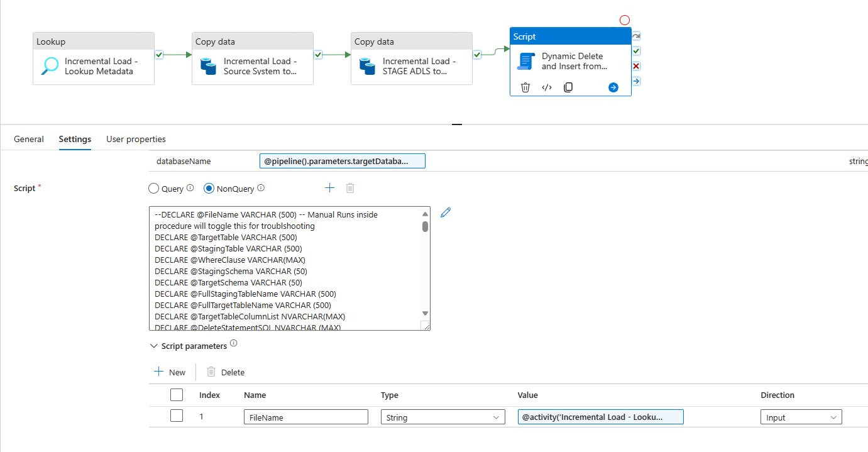The width and height of the screenshot is (868, 452).
Task: Click the blue add-output arrow on Script activity
Action: [x=613, y=87]
